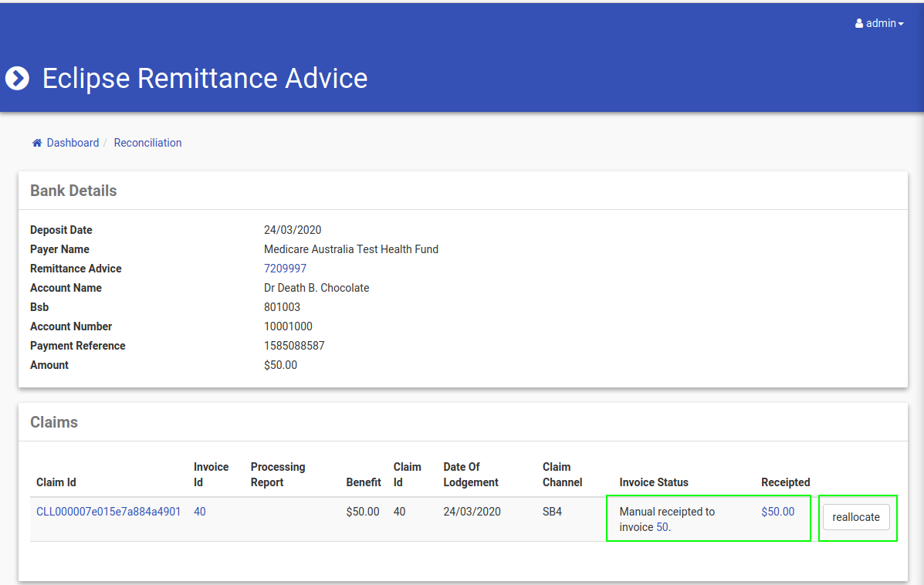Click the Claim Id column header
Image resolution: width=924 pixels, height=585 pixels.
56,482
